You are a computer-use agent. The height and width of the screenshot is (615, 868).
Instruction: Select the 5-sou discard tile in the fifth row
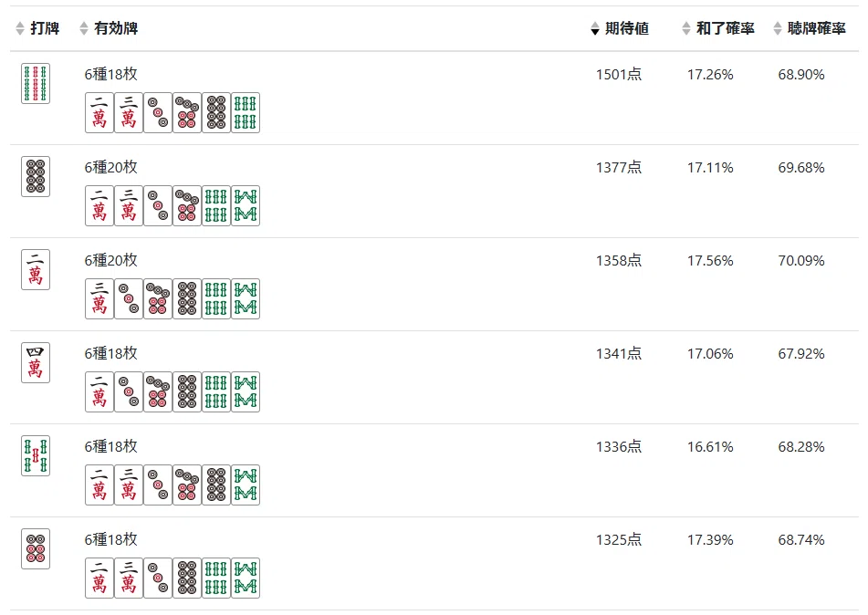(36, 455)
